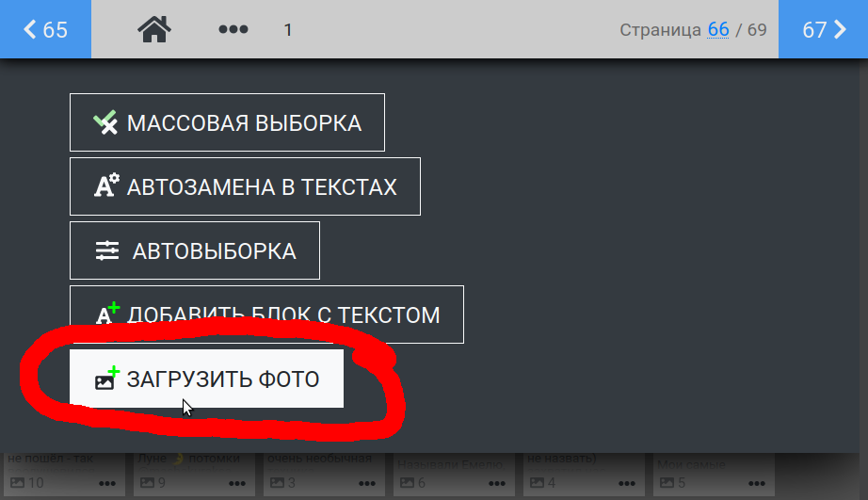Go to the home screen via house icon
868x500 pixels.
(154, 30)
